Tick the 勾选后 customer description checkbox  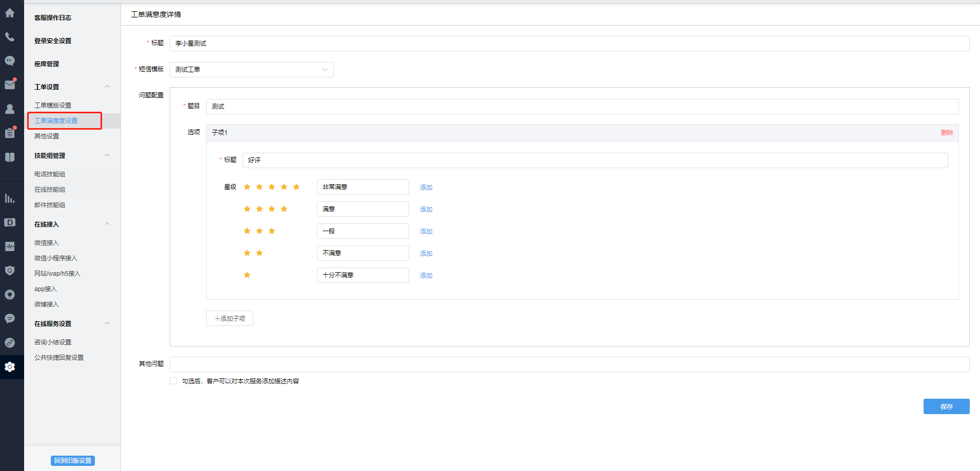173,381
